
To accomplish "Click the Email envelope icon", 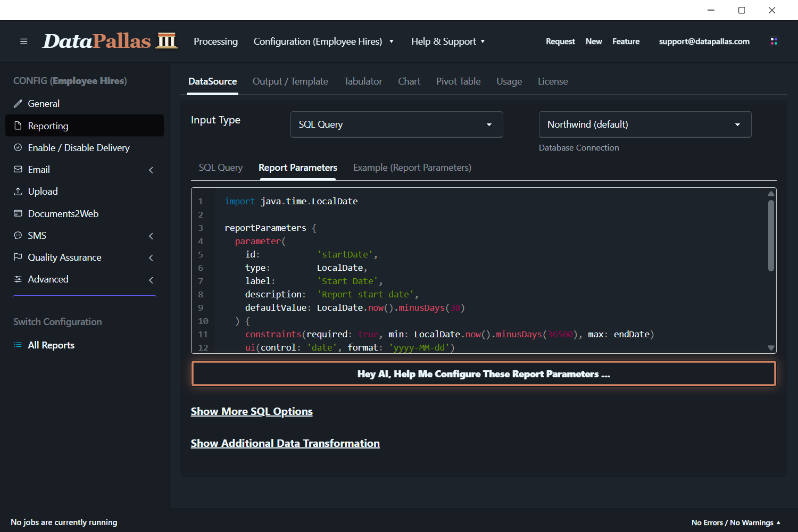I will 18,169.
